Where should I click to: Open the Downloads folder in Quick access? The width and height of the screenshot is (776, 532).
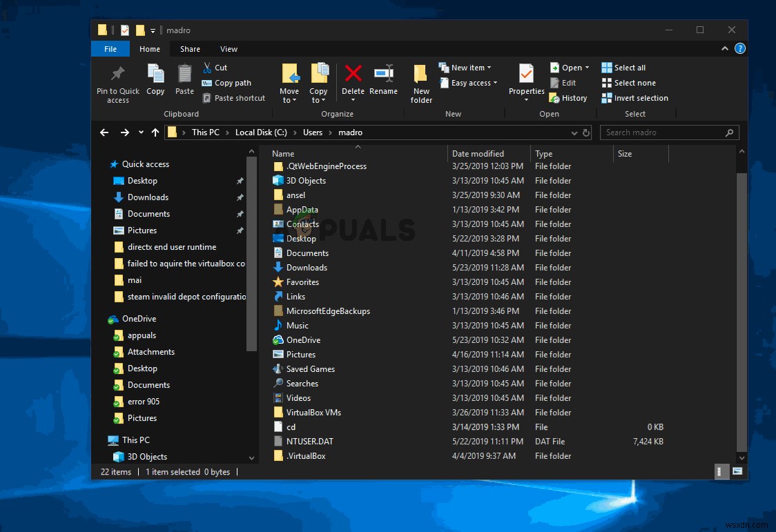[147, 197]
